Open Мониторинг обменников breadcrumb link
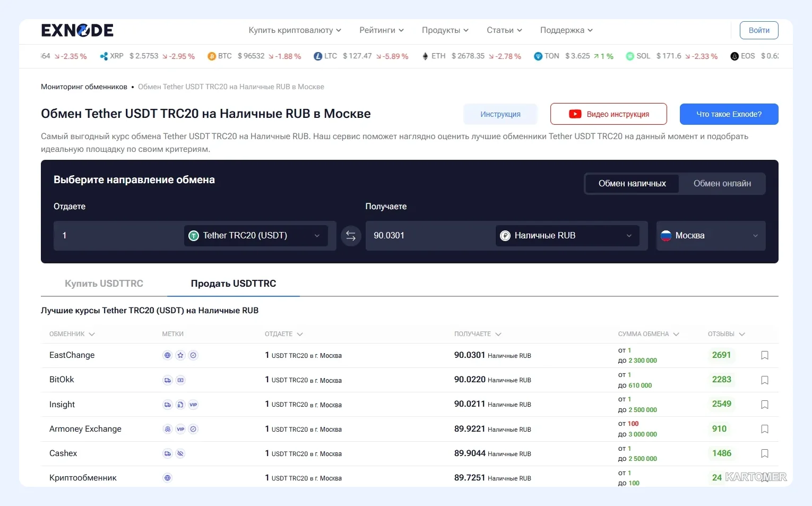 pyautogui.click(x=84, y=87)
